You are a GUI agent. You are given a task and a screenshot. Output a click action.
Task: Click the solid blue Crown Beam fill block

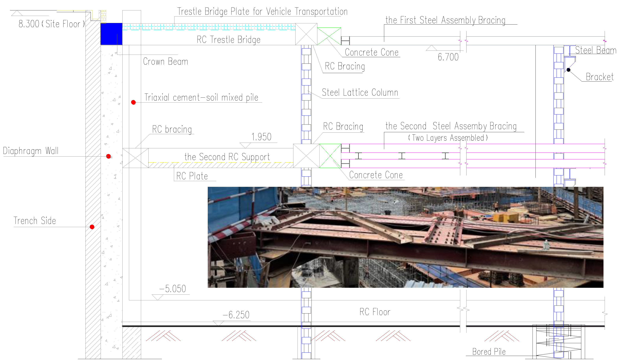[111, 34]
